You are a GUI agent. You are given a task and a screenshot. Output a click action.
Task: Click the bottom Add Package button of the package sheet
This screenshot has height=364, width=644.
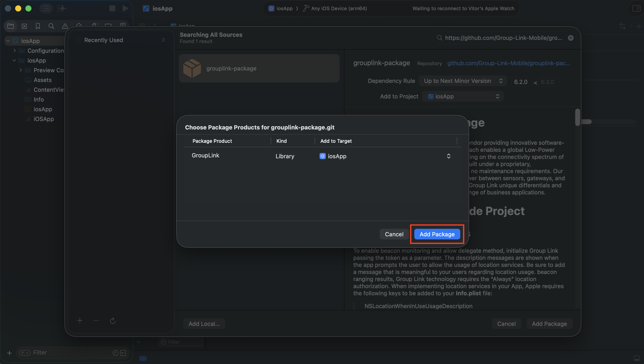click(549, 324)
